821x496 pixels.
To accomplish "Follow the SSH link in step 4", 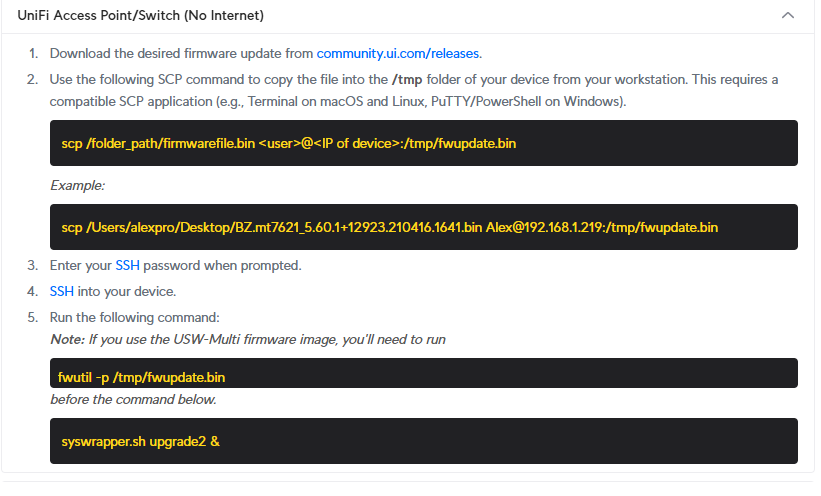I will (61, 291).
